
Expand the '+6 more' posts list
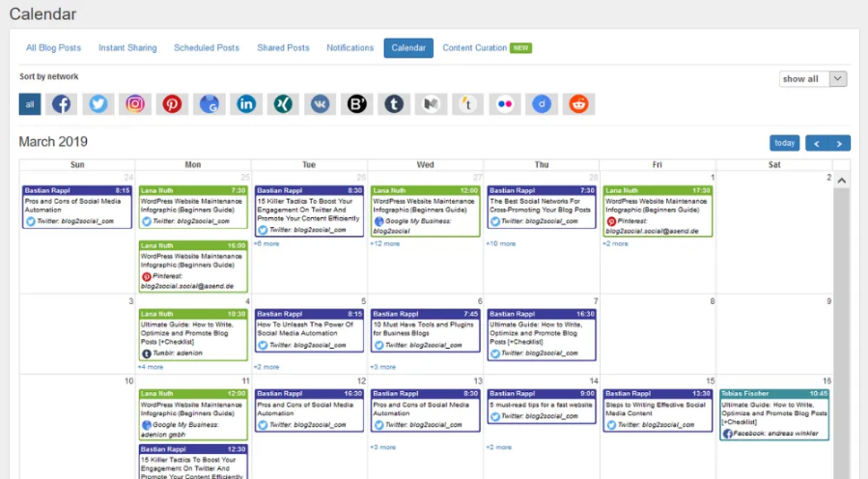pos(266,243)
